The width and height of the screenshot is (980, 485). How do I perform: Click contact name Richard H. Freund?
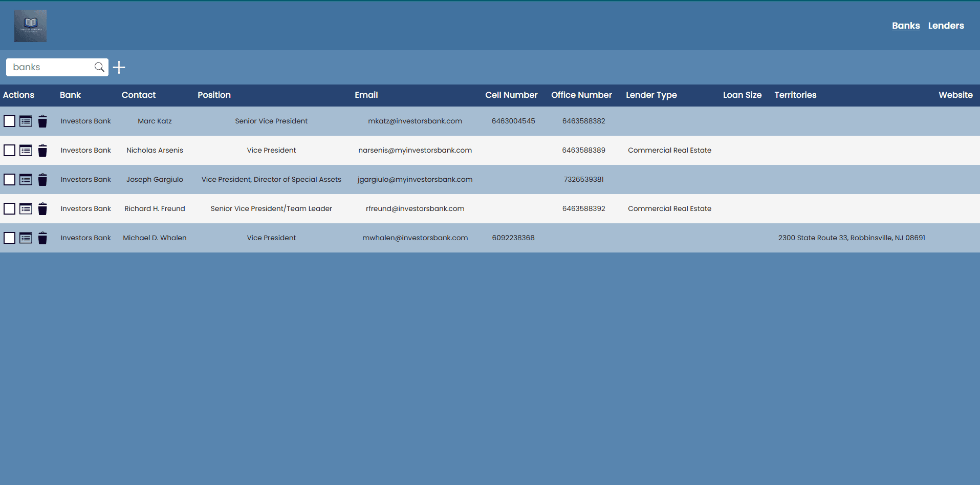coord(155,208)
